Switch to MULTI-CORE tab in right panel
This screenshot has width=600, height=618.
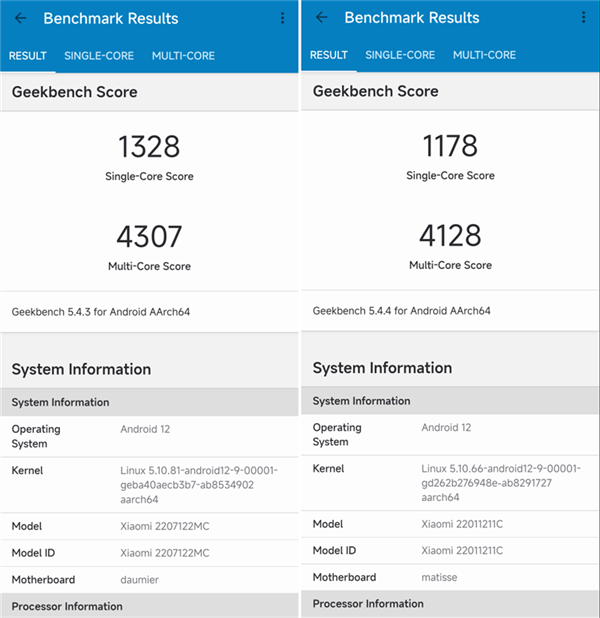[484, 55]
